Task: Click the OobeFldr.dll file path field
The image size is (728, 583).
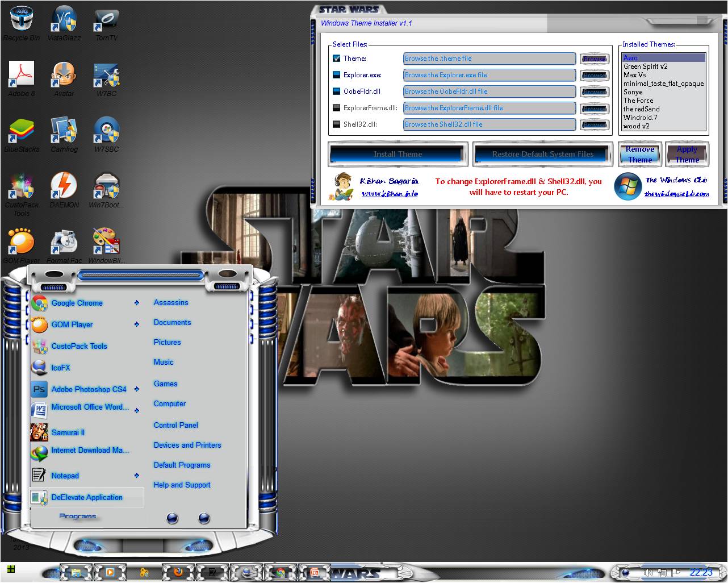Action: pos(489,91)
